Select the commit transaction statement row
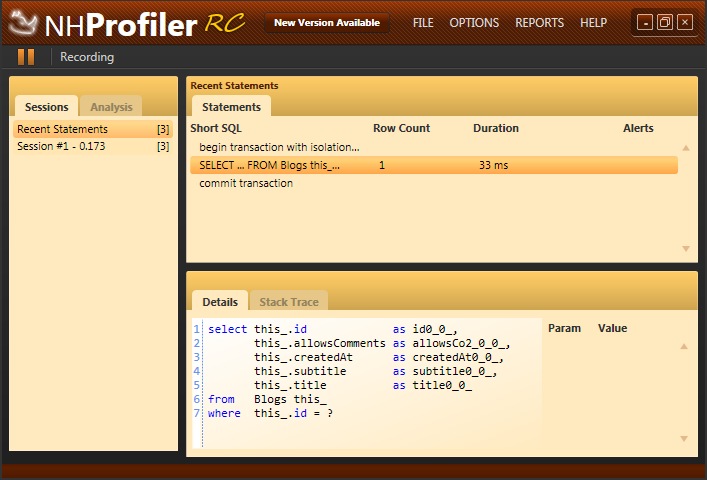 coord(434,183)
